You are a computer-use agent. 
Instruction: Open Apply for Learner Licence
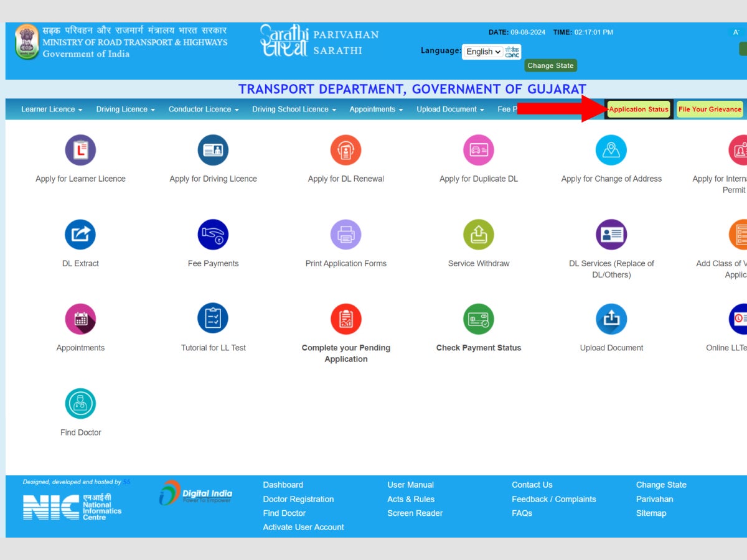click(x=80, y=150)
